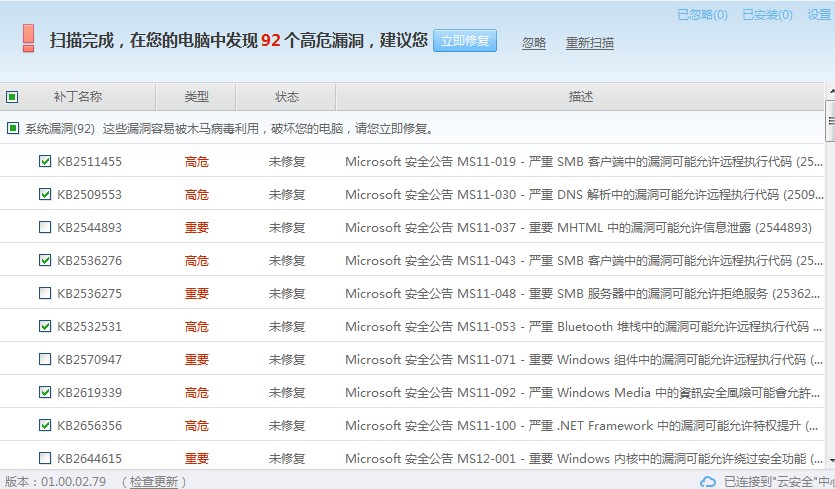Sort by 状态 column header

[286, 97]
